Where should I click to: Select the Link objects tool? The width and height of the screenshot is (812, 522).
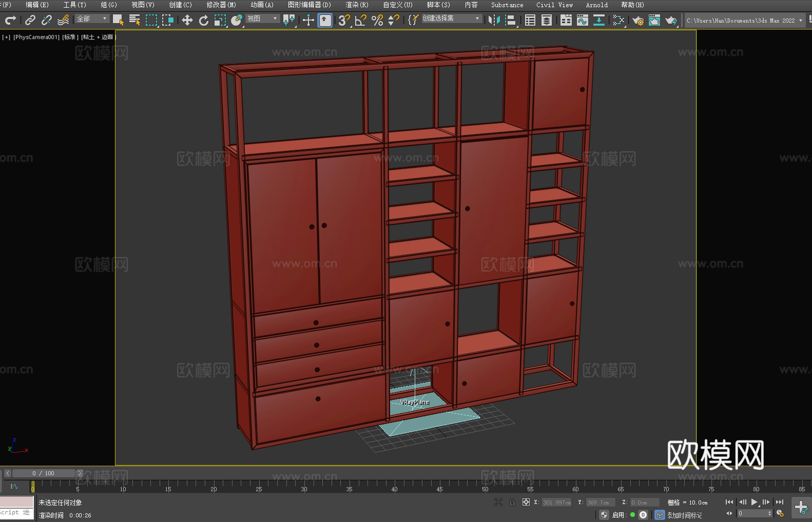pos(30,20)
